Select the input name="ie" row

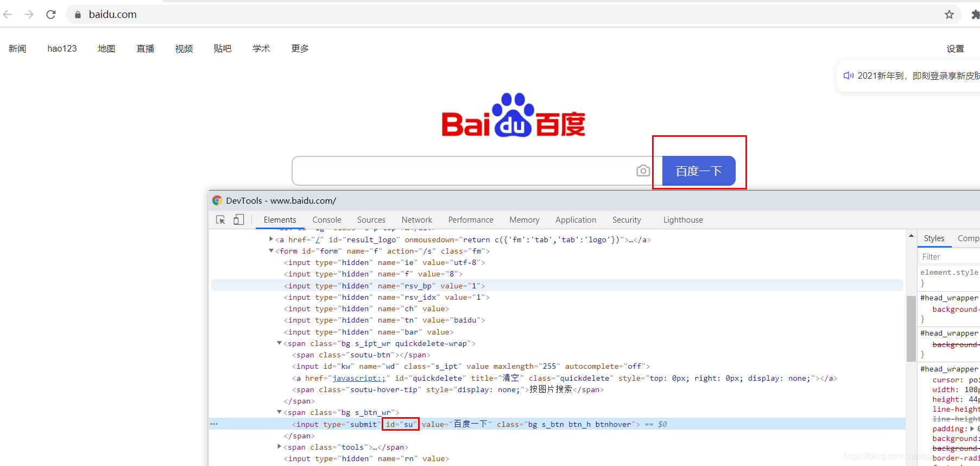point(384,262)
